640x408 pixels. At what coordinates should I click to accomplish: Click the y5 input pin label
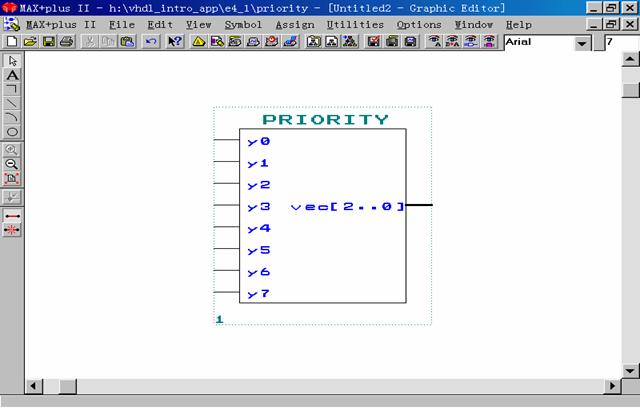(x=258, y=250)
